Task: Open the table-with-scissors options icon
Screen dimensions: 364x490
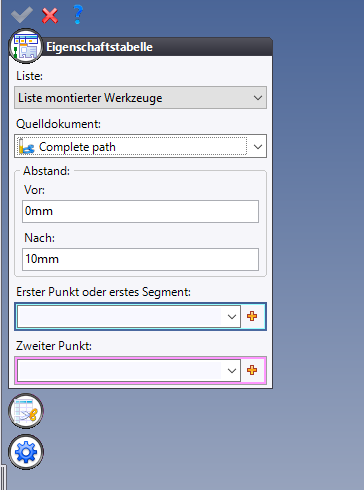Action: point(26,411)
